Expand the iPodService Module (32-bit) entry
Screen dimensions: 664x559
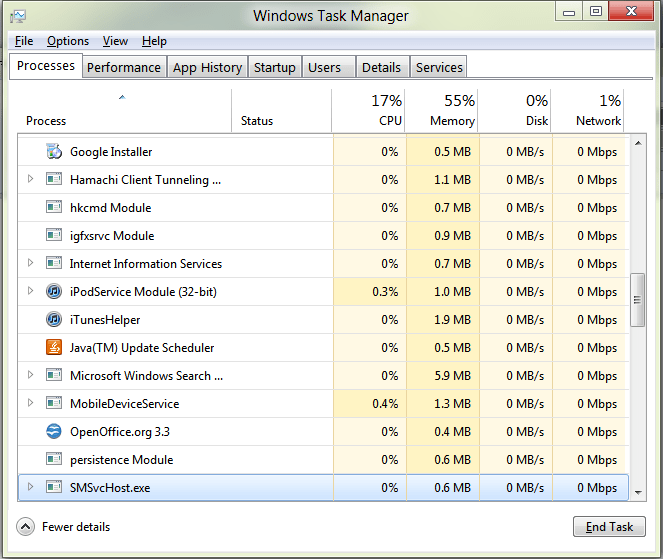coord(30,291)
